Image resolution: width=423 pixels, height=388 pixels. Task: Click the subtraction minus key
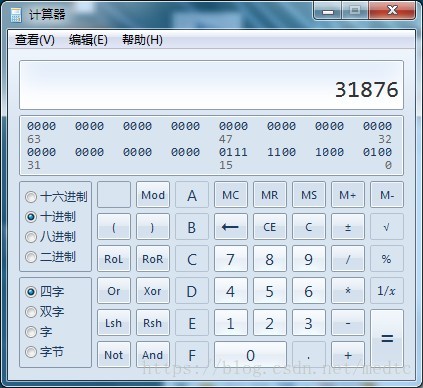tap(348, 323)
